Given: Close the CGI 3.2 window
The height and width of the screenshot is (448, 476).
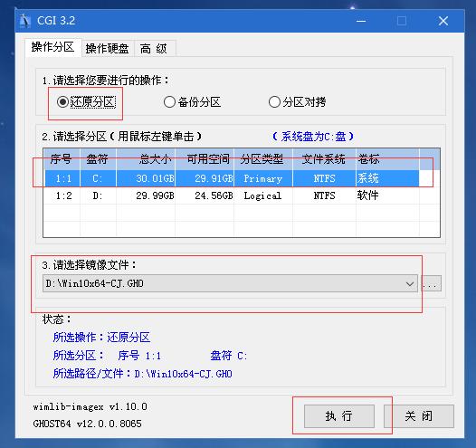Looking at the screenshot, I should (443, 21).
